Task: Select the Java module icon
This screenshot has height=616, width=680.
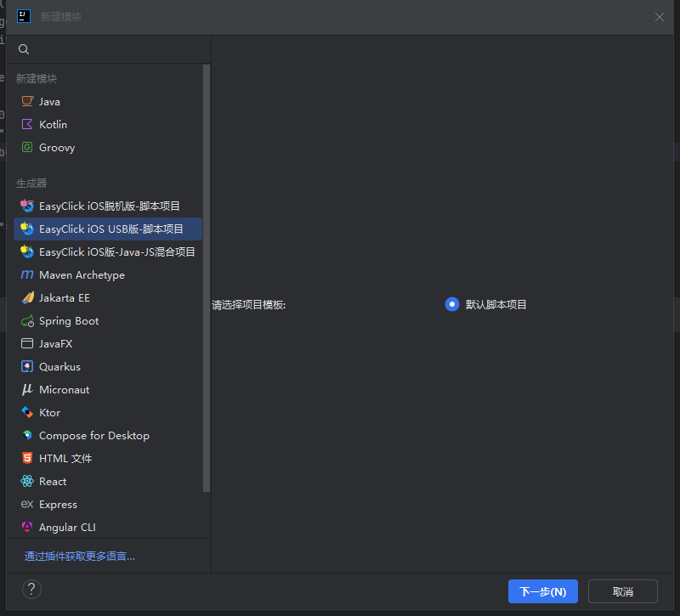Action: click(x=27, y=101)
